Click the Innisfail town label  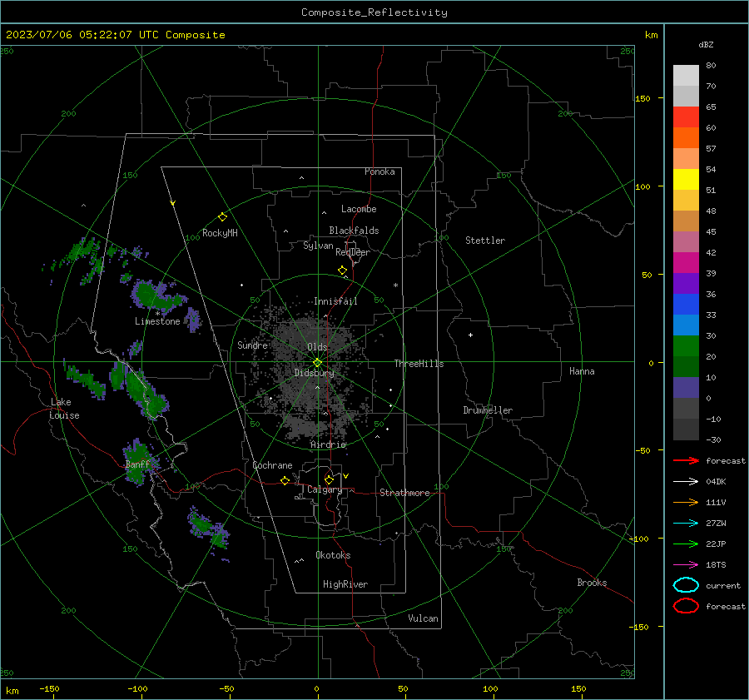tap(335, 301)
